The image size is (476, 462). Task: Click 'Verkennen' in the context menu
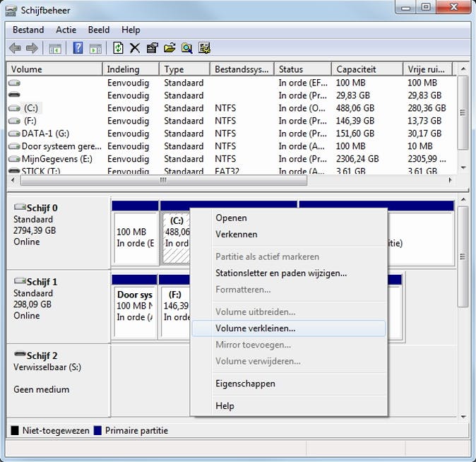236,235
